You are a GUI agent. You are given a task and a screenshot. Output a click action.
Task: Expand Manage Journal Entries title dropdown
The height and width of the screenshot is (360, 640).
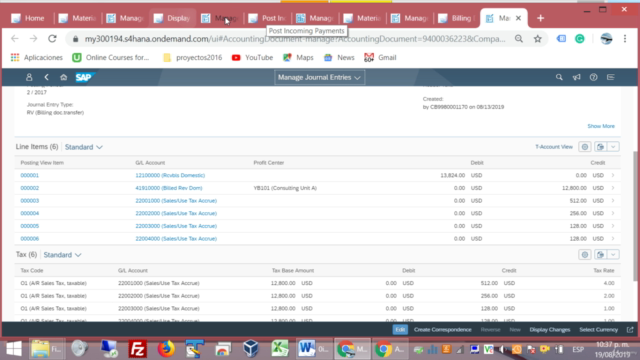coord(319,77)
